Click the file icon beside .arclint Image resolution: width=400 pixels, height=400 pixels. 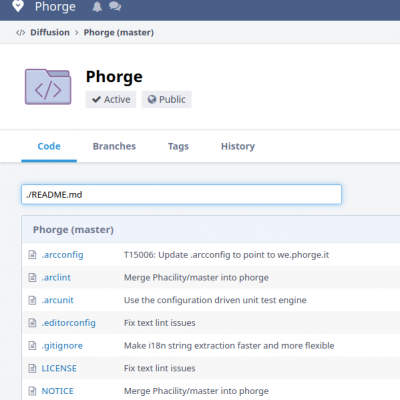tap(32, 277)
